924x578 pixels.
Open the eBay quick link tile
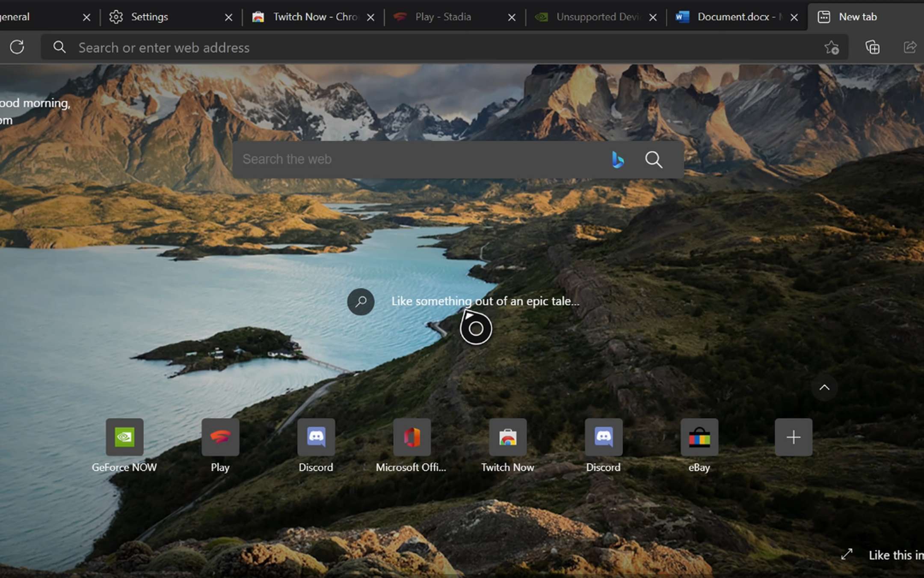click(x=699, y=437)
